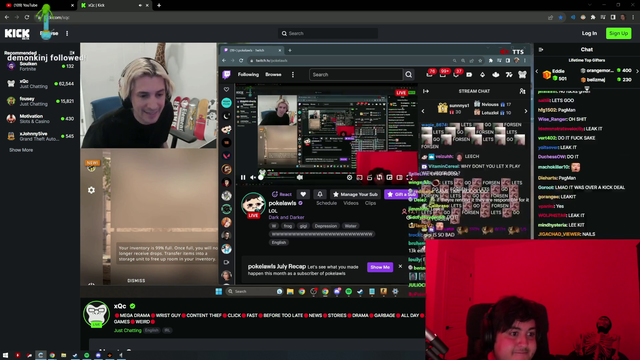Dismiss the inventory full notice
Image resolution: width=640 pixels, height=360 pixels.
[136, 281]
